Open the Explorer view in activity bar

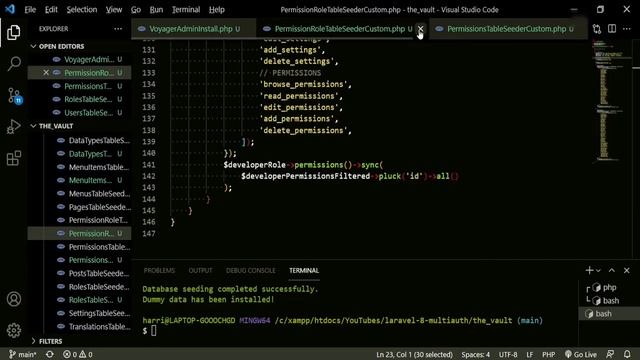point(13,32)
